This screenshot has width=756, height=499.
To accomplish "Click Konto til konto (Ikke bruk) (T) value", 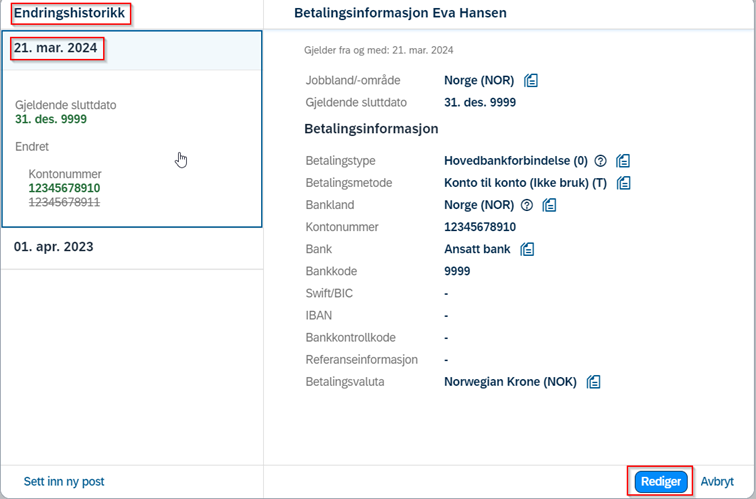I will [x=525, y=183].
